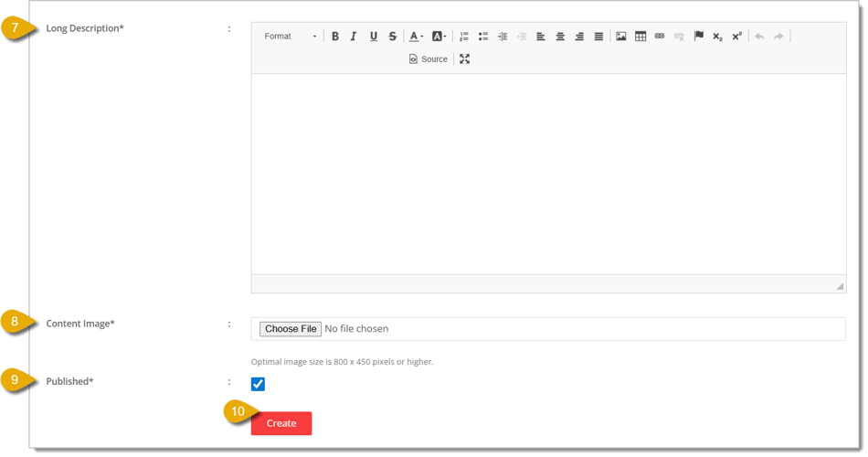Toggle Bold formatting
868x457 pixels.
335,37
